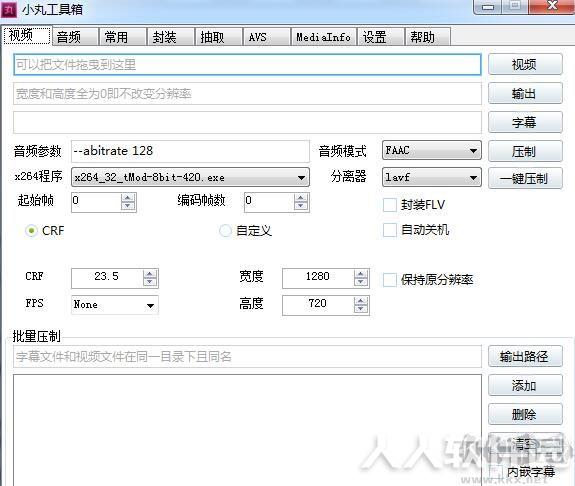
Task: Open the 帮助 tab
Action: [428, 37]
